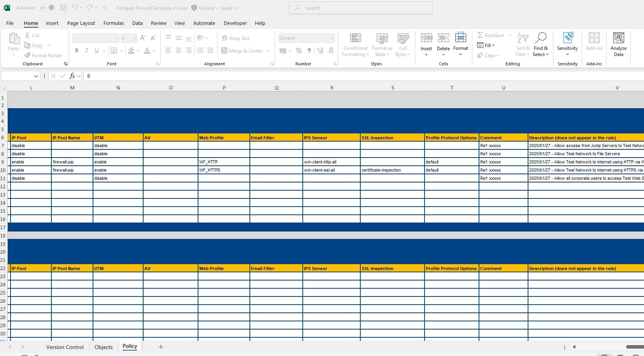Click in the Search box
The image size is (644, 356).
coord(360,8)
